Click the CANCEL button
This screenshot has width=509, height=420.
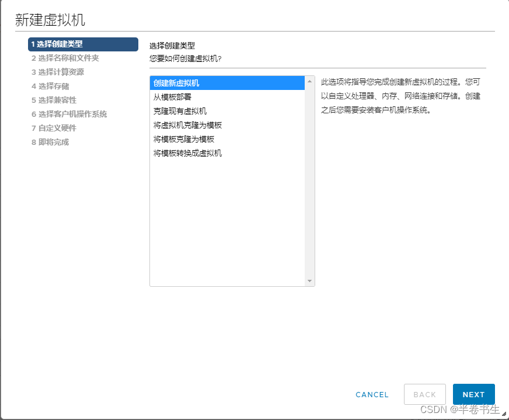point(372,394)
